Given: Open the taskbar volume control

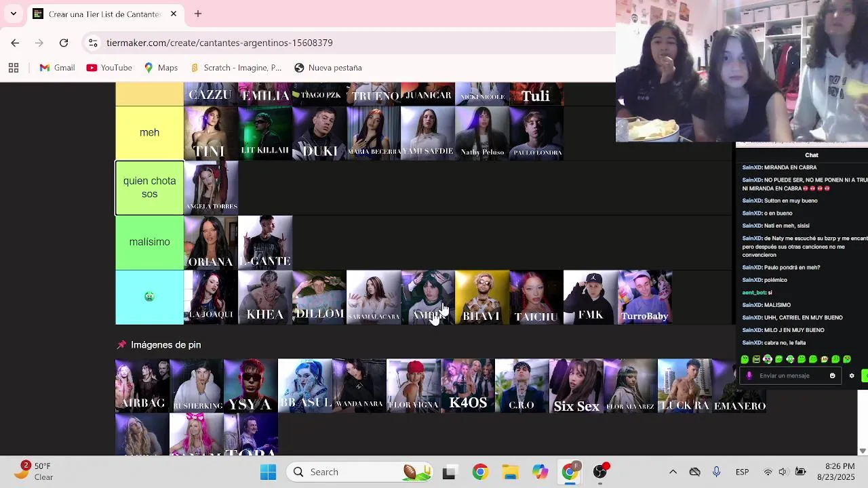Looking at the screenshot, I should 783,472.
